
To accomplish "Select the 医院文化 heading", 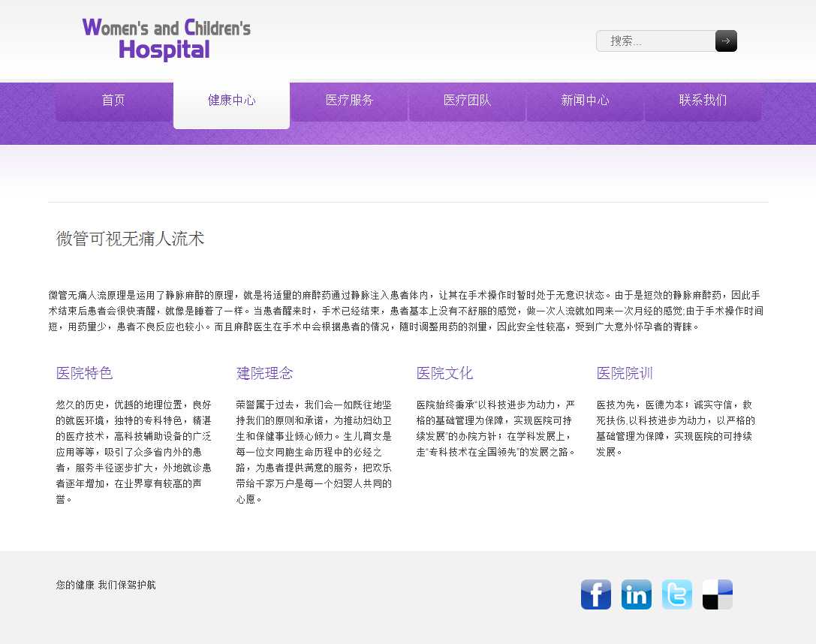I will tap(444, 373).
